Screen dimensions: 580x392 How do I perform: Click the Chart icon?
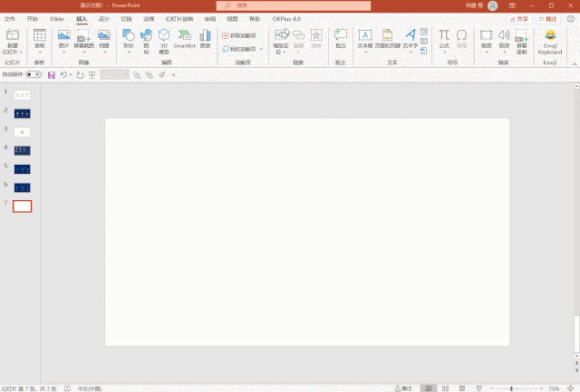coord(205,34)
